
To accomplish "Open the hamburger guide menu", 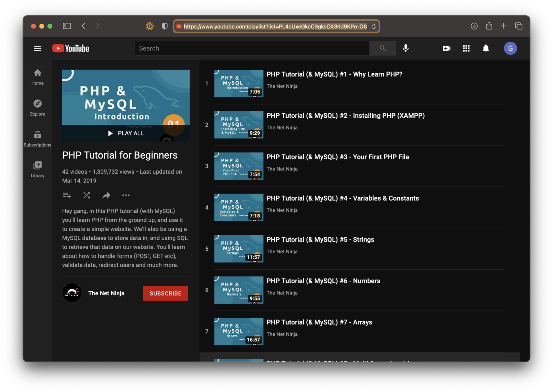I will (37, 48).
